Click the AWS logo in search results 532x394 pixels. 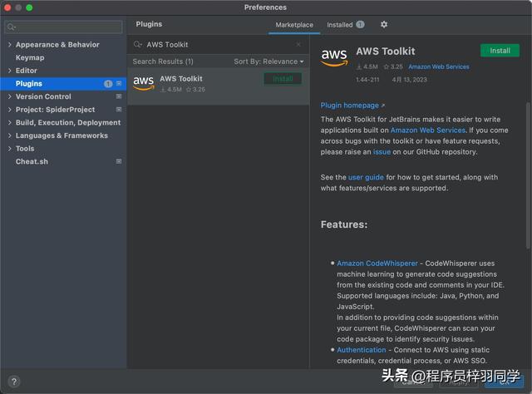coord(144,82)
